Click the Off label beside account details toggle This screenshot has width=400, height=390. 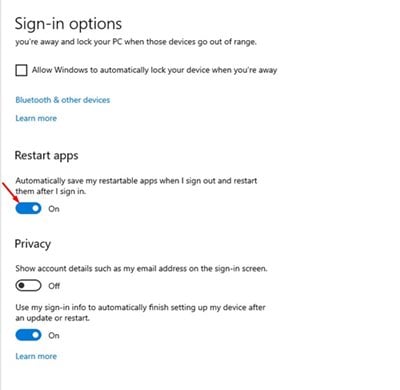click(54, 286)
